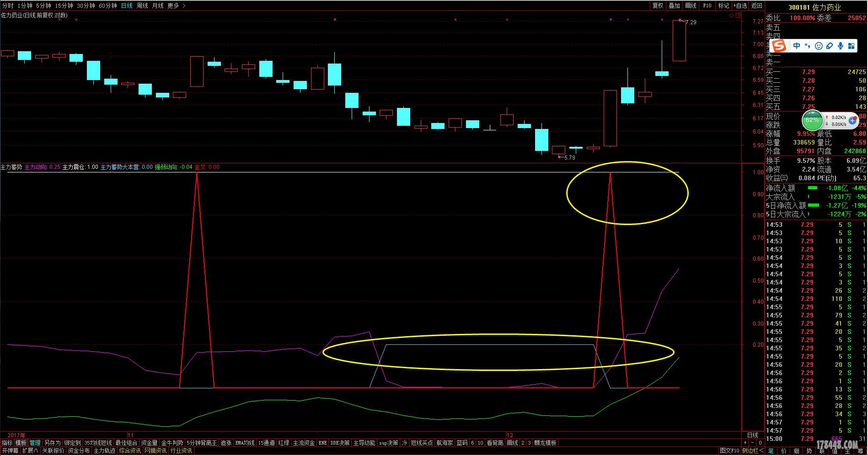Image resolution: width=868 pixels, height=456 pixels.
Task: Expand the 扩展∧ panel
Action: (x=30, y=451)
